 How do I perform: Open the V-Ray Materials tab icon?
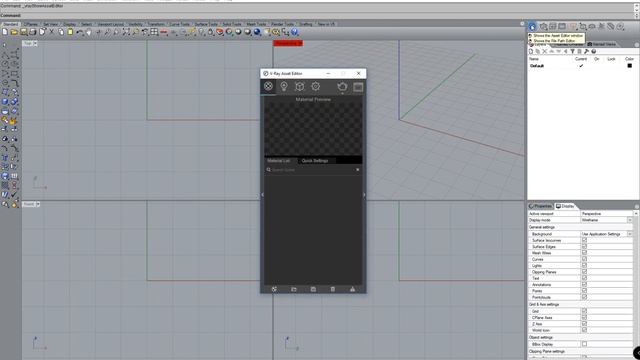pyautogui.click(x=268, y=86)
